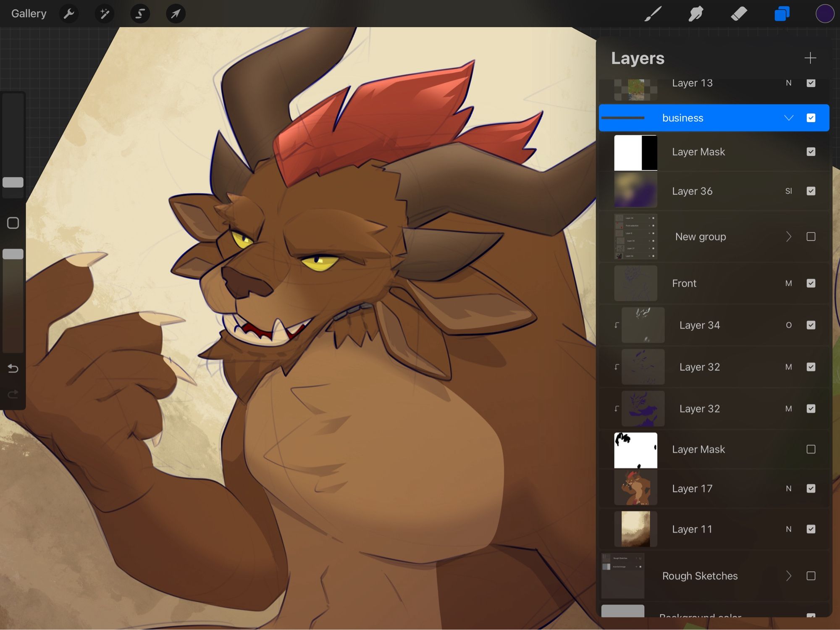The height and width of the screenshot is (630, 840).
Task: Tap the clipping mask arrow on Layer 34
Action: (617, 325)
